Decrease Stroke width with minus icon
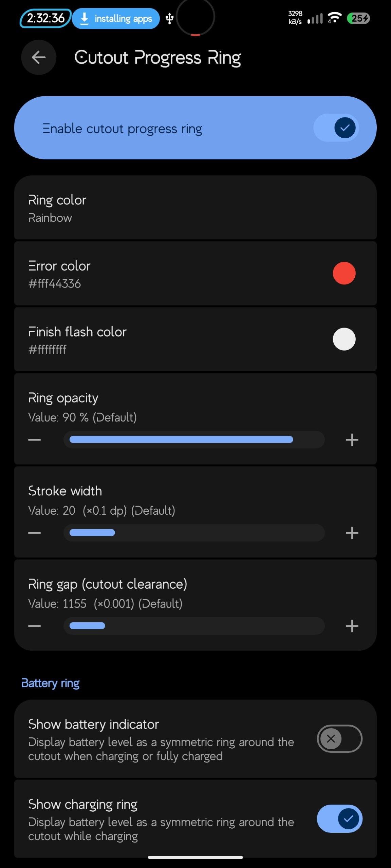The width and height of the screenshot is (391, 868). [x=34, y=533]
